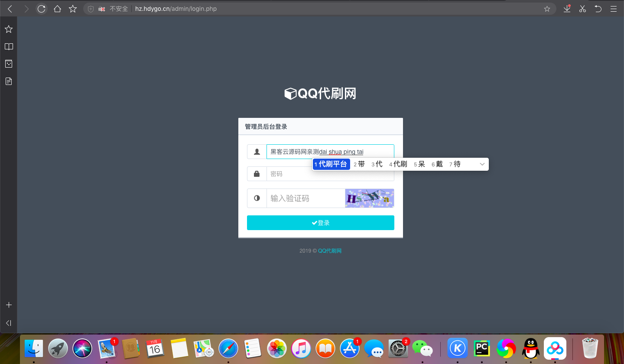Open the blue K app in the dock

[x=457, y=348]
